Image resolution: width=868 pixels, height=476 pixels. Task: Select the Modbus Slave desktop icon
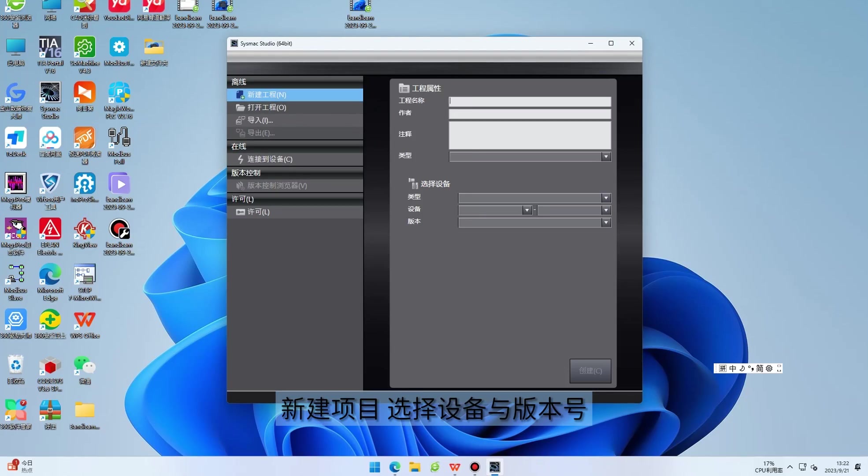click(x=15, y=282)
